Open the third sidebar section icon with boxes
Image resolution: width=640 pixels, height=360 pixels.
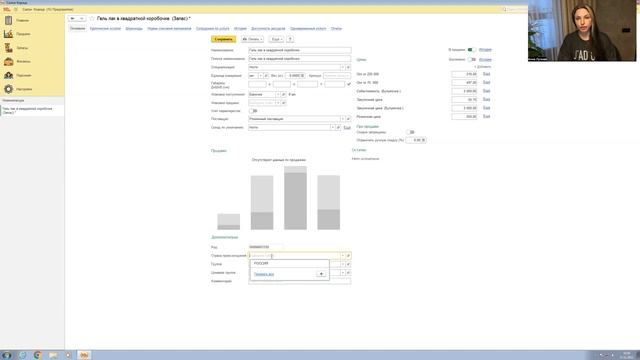click(9, 48)
